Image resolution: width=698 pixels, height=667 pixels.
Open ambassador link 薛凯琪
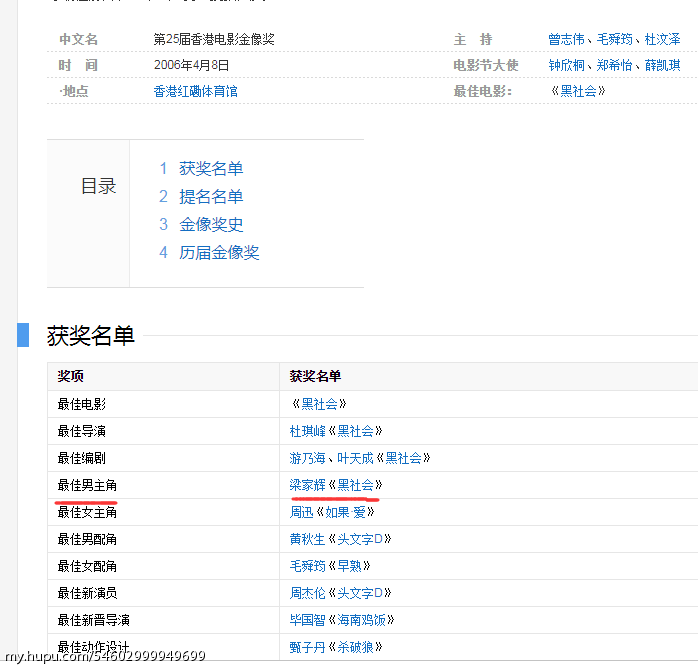point(662,65)
